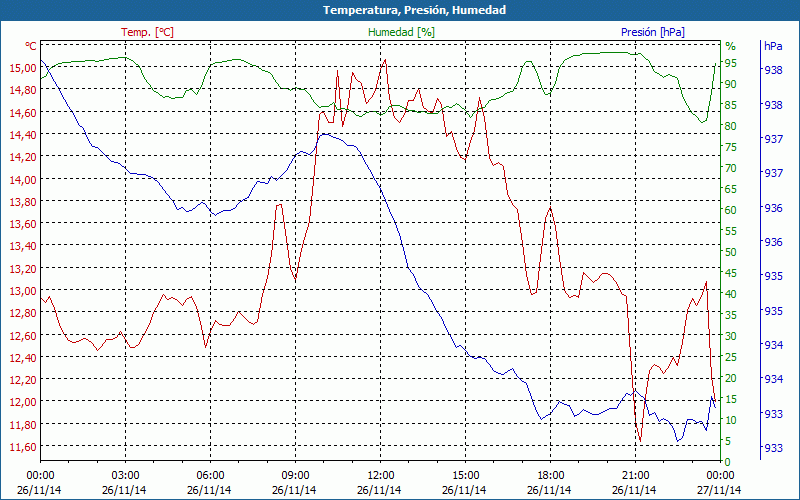Viewport: 800px width, 500px height.
Task: Click the 12:00 time axis label
Action: click(x=380, y=476)
